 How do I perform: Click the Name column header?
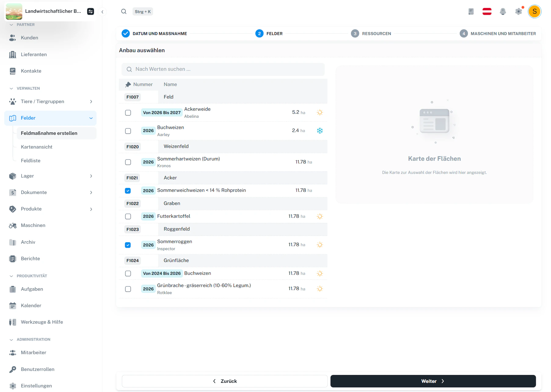click(x=170, y=85)
